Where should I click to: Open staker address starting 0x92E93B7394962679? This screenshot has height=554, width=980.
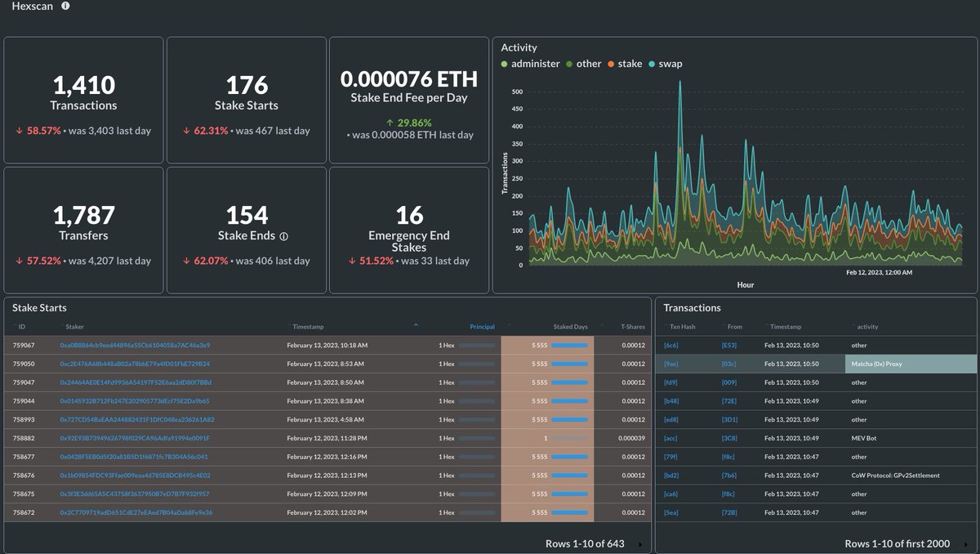pyautogui.click(x=135, y=438)
